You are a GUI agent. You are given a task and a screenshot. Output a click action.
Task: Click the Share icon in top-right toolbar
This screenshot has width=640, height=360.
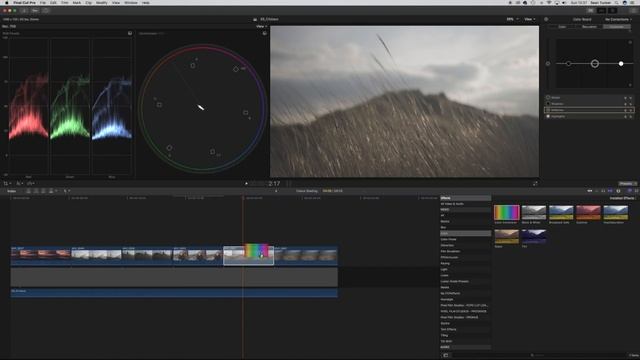click(633, 11)
